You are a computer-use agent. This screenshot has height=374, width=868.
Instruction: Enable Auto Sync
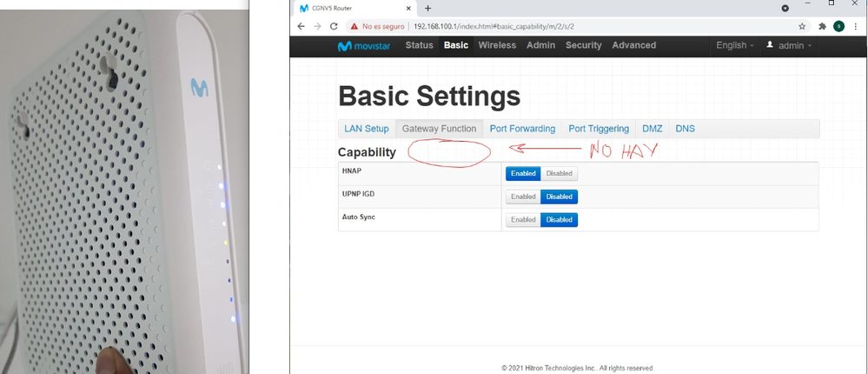(523, 220)
